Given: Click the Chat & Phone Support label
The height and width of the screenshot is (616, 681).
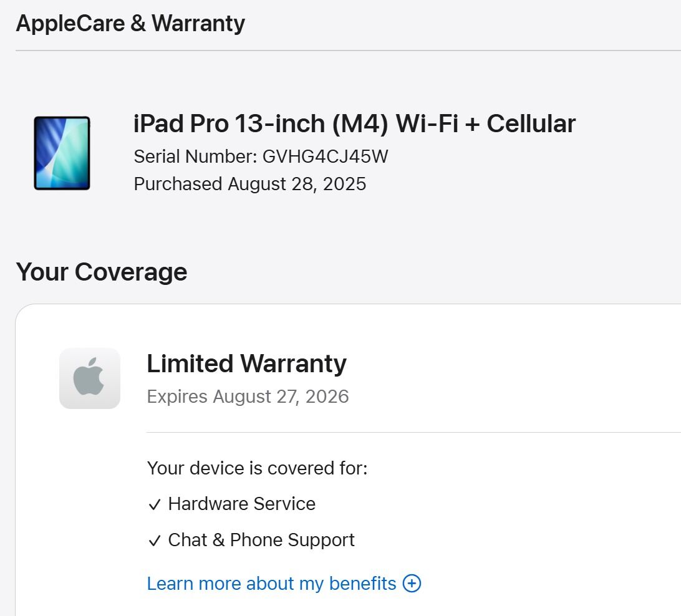Looking at the screenshot, I should pyautogui.click(x=261, y=540).
